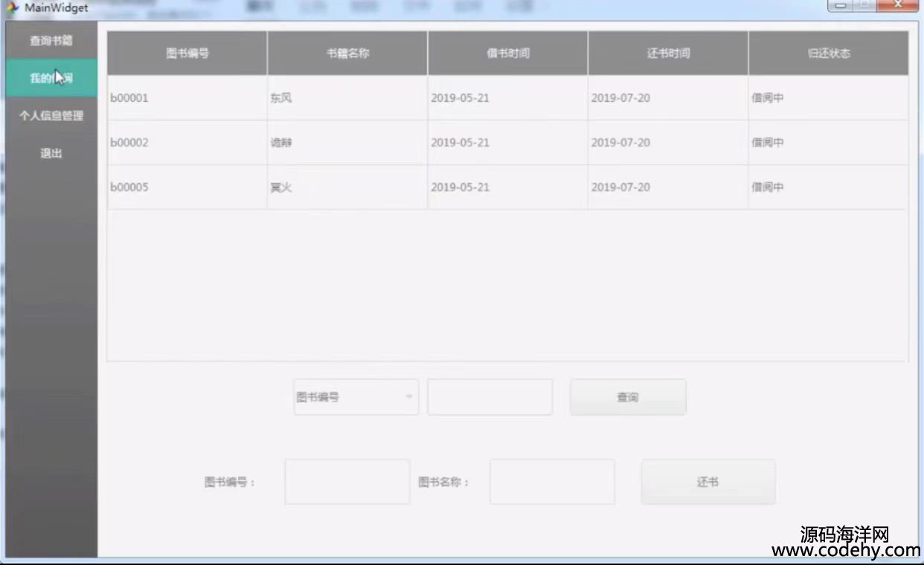Click the 图书名称： input field
This screenshot has height=565, width=924.
click(x=552, y=482)
